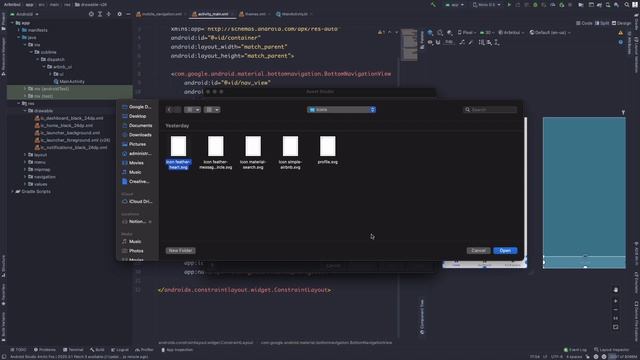The width and height of the screenshot is (640, 360).
Task: Toggle view options eye icon in design toolbar
Action: (430, 42)
